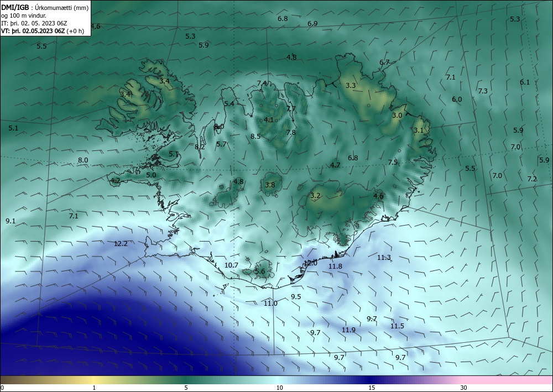Image resolution: width=553 pixels, height=392 pixels.
Task: Click the 11.3 value on the map
Action: 384,258
